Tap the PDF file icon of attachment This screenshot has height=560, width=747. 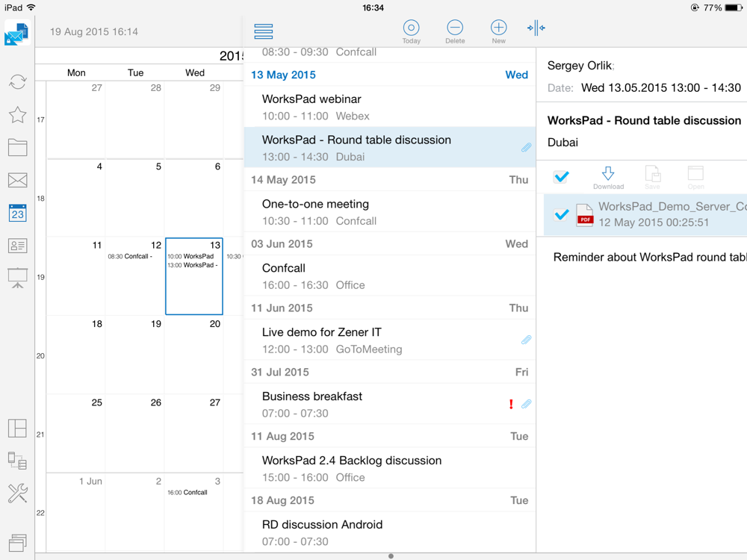point(585,214)
